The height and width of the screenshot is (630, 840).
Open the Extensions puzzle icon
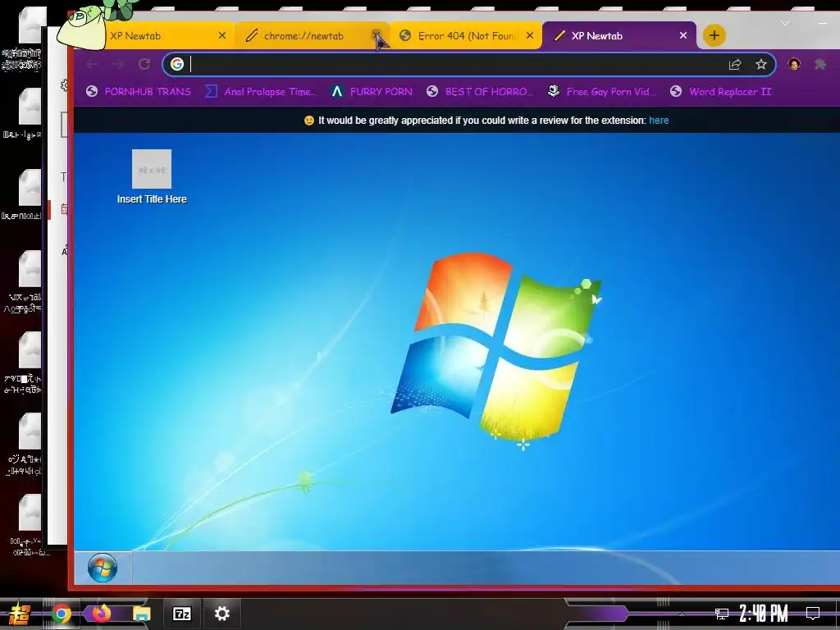pos(819,64)
